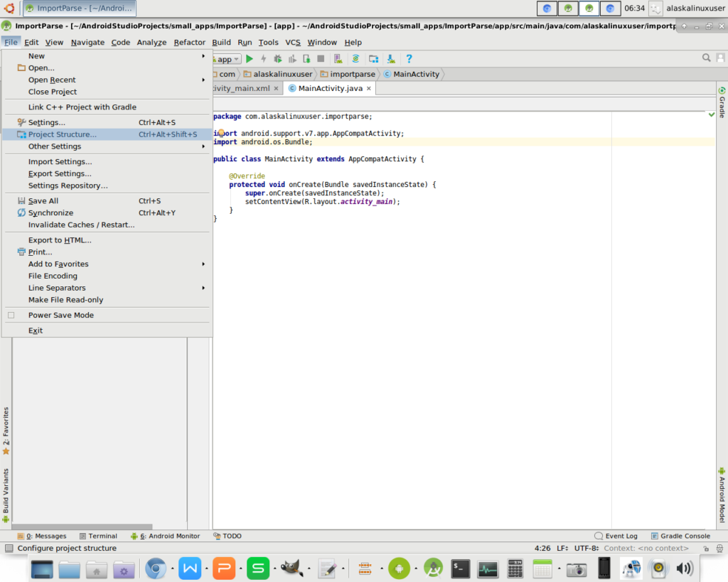Toggle the Power Save Mode checkbox
Viewport: 728px width, 582px height.
pos(11,315)
